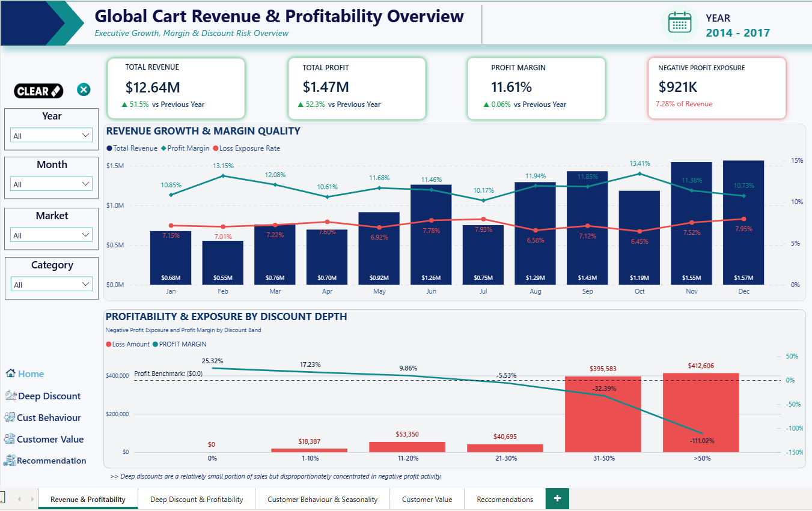
Task: Click the 13.41% profit margin point in October
Action: pyautogui.click(x=640, y=174)
